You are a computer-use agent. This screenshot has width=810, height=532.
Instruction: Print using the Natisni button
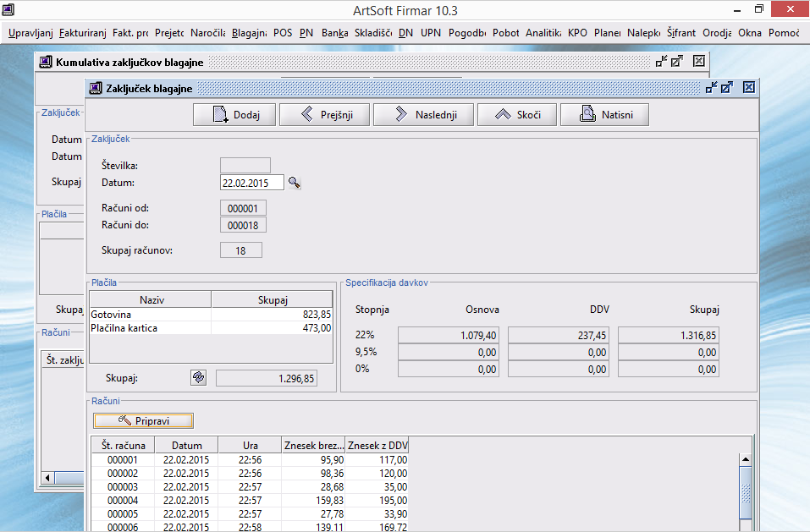[x=603, y=115]
